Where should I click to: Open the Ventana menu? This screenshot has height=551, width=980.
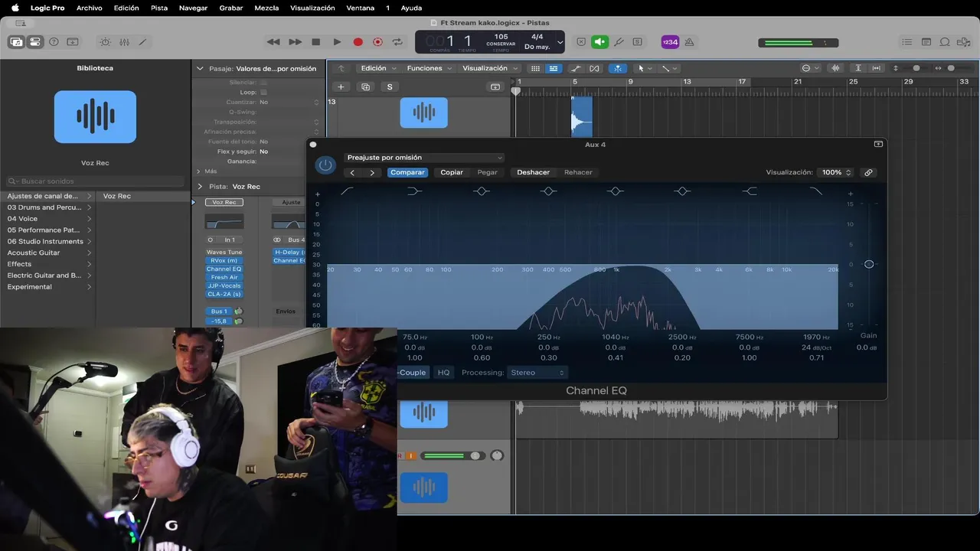click(x=361, y=8)
